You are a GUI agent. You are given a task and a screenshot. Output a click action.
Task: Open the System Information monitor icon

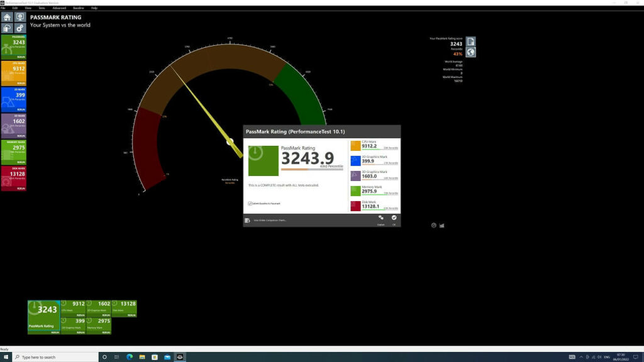coord(19,17)
